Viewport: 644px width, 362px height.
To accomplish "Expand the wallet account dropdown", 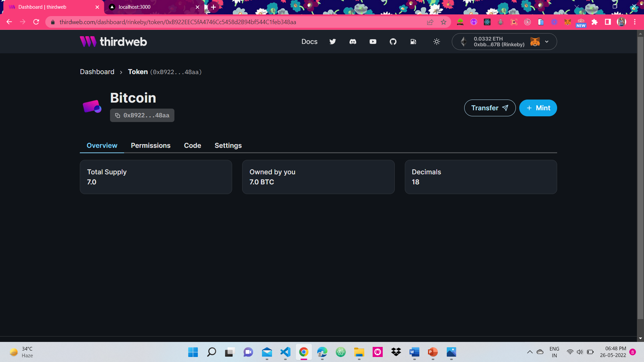I will [x=546, y=42].
